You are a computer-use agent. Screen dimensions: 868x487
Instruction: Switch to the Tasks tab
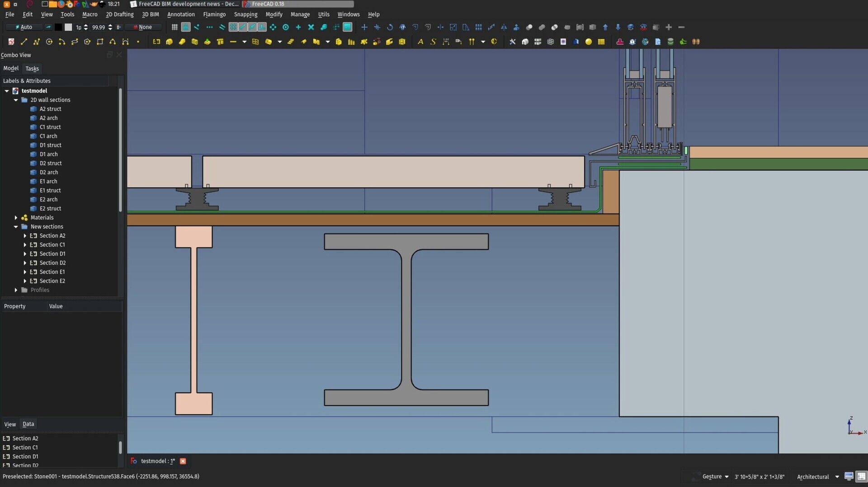[32, 68]
